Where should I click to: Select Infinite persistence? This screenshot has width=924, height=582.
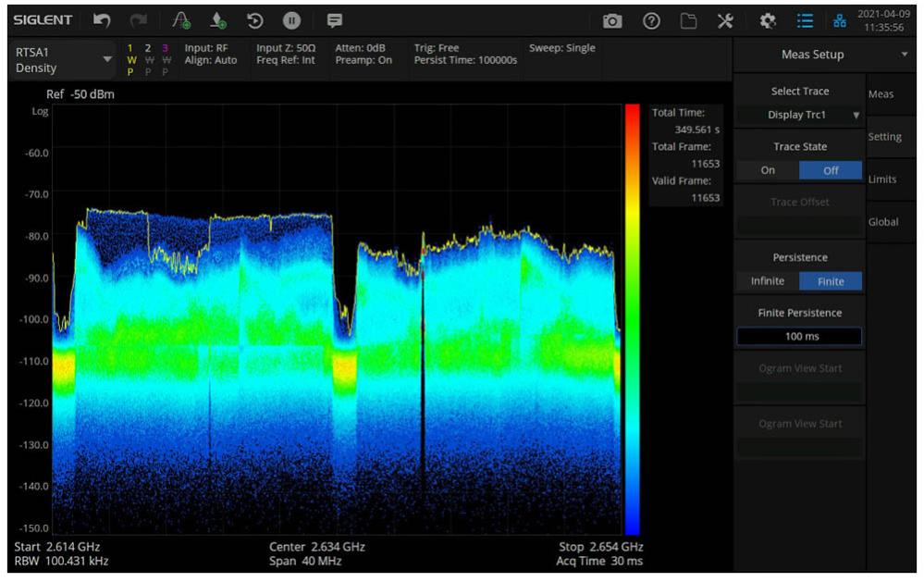click(767, 281)
